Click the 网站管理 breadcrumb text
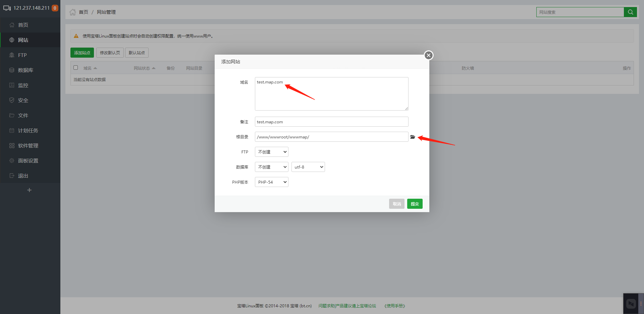Screen dimensions: 644x314 pos(106,12)
